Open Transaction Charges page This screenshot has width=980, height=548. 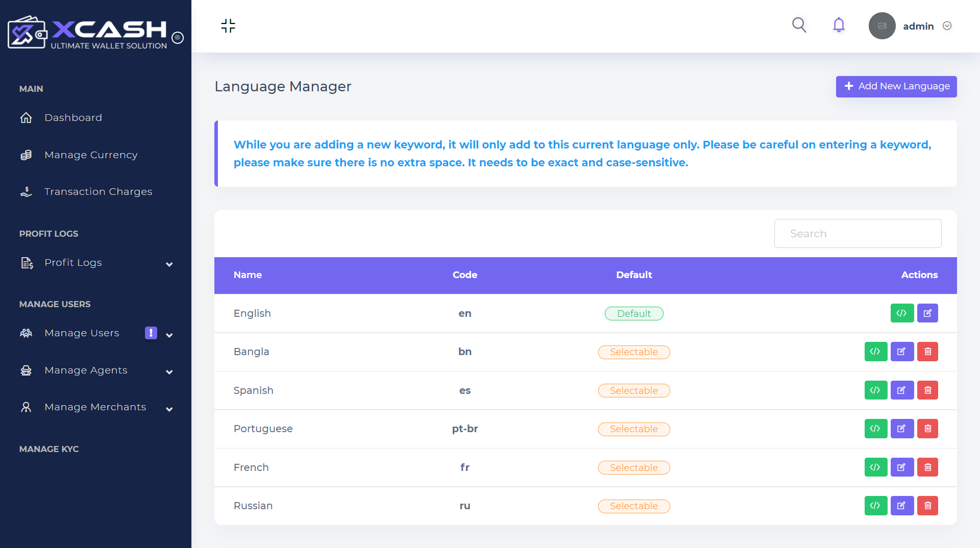98,192
